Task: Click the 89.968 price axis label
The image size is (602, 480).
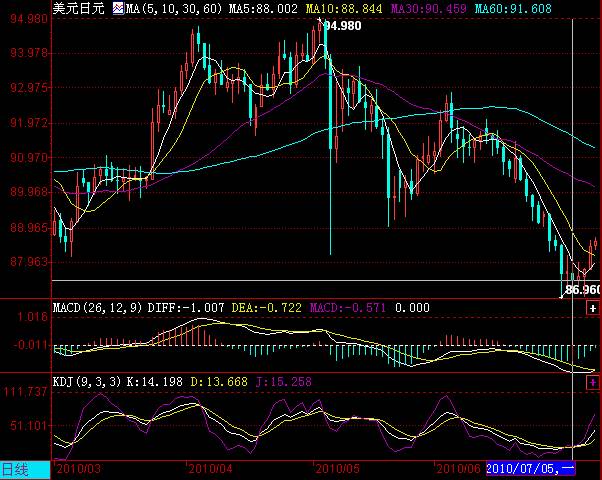Action: [x=29, y=192]
